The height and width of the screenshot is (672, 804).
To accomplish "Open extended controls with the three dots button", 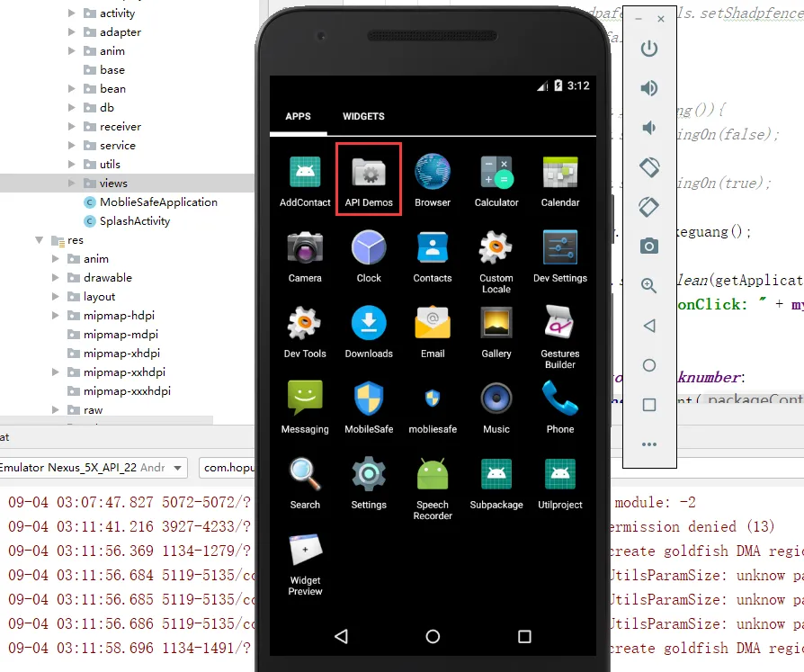I will 649,444.
